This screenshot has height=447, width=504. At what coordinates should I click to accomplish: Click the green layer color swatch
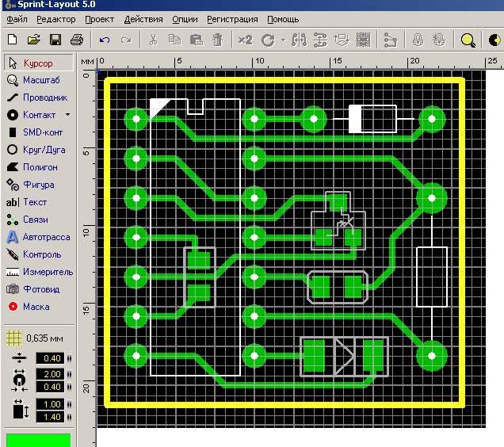click(x=38, y=439)
